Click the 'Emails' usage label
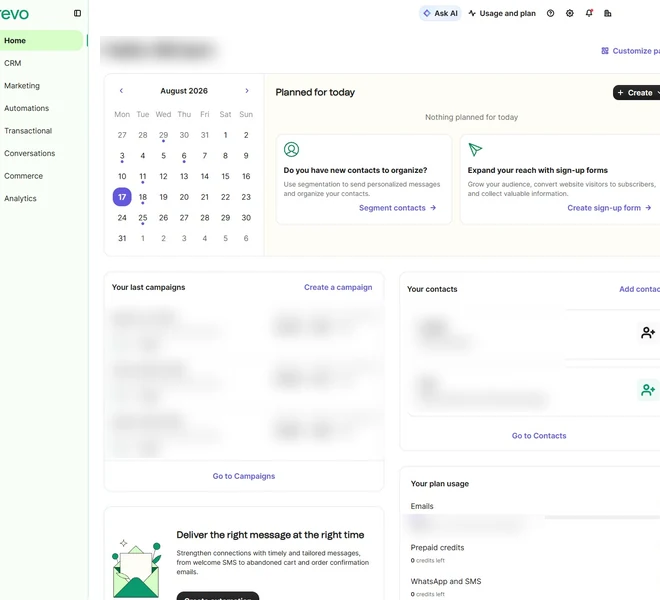Image resolution: width=660 pixels, height=600 pixels. (x=422, y=506)
